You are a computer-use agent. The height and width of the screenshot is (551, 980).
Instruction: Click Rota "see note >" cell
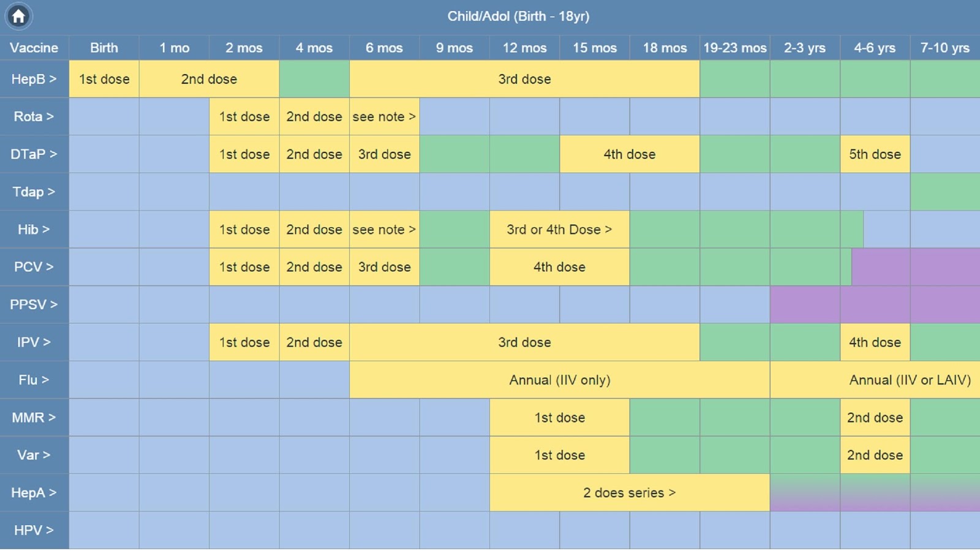tap(384, 116)
